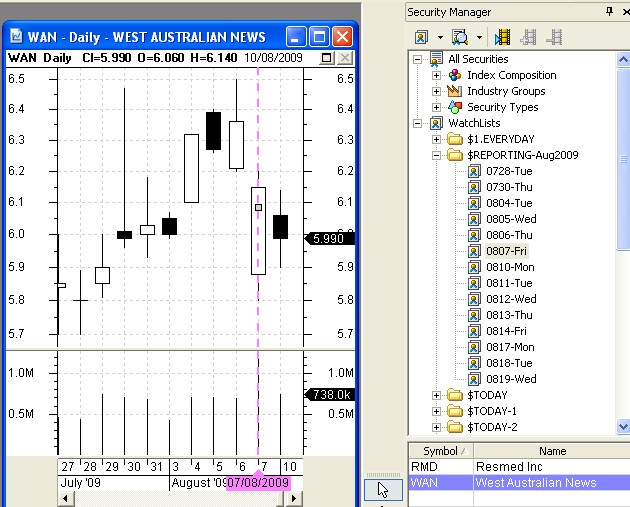Select the Resmed Inc name cell
The image size is (630, 507).
coord(552,467)
